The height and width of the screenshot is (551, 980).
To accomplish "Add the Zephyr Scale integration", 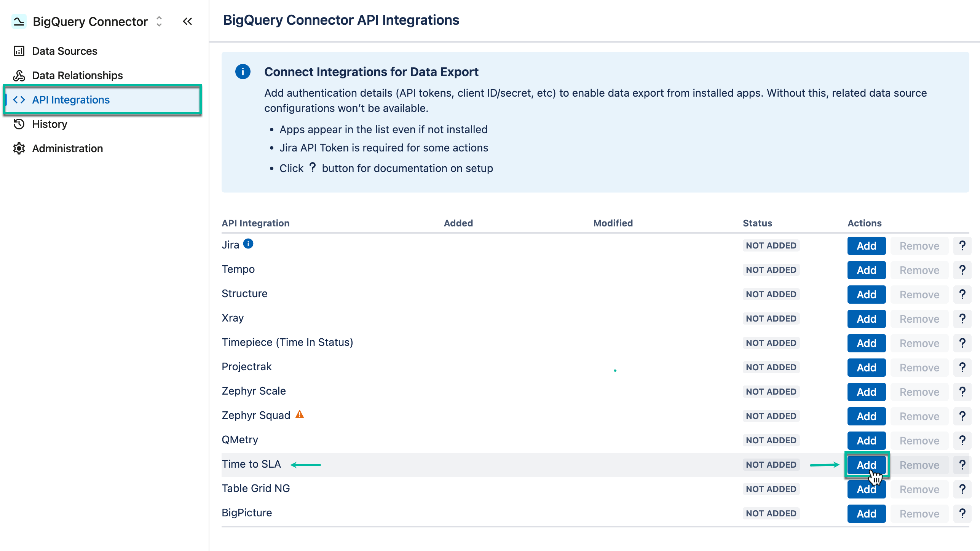I will [x=866, y=392].
